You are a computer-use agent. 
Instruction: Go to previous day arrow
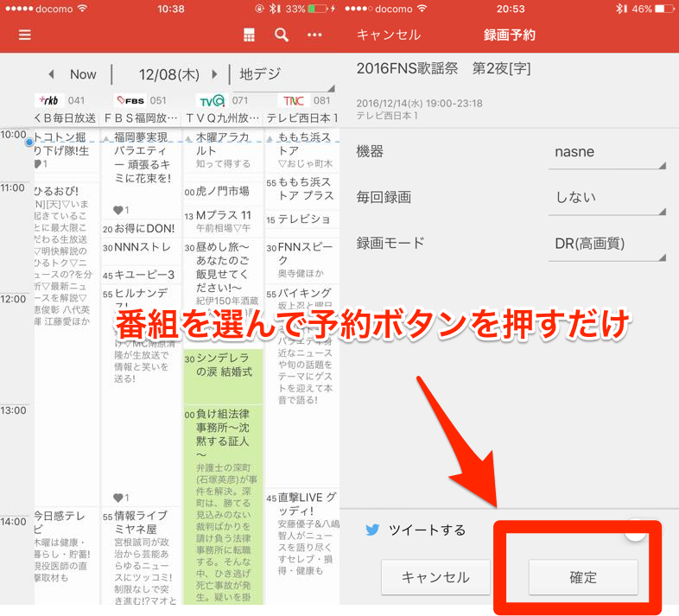pyautogui.click(x=51, y=74)
